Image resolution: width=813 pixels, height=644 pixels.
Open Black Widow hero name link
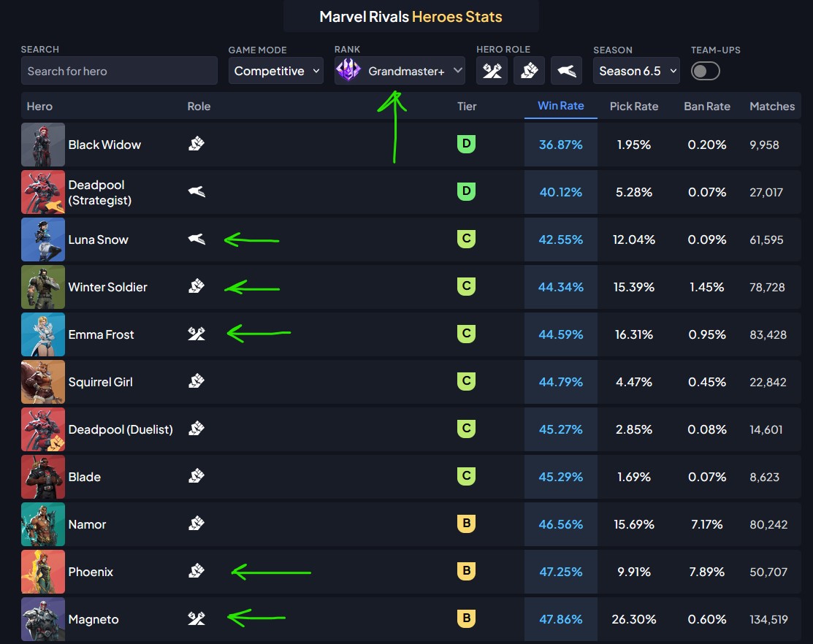(104, 145)
